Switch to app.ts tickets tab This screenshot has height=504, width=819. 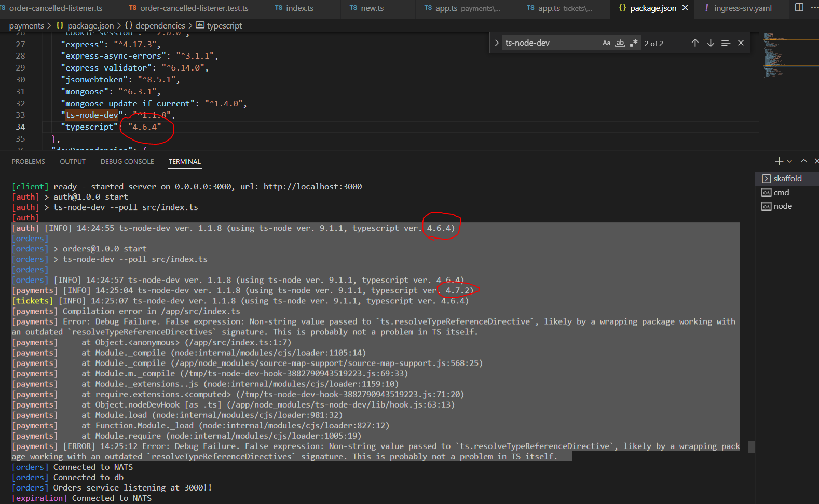click(x=560, y=8)
